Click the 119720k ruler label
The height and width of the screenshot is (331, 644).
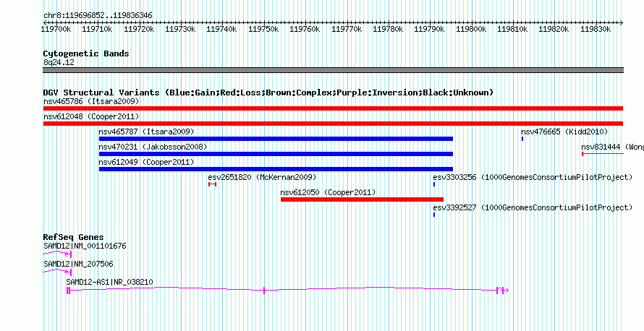point(139,29)
